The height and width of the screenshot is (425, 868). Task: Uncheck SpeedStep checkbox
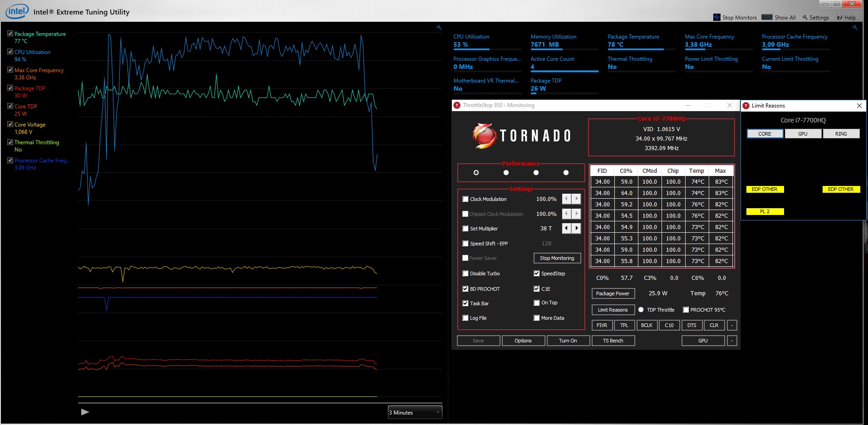click(x=536, y=274)
